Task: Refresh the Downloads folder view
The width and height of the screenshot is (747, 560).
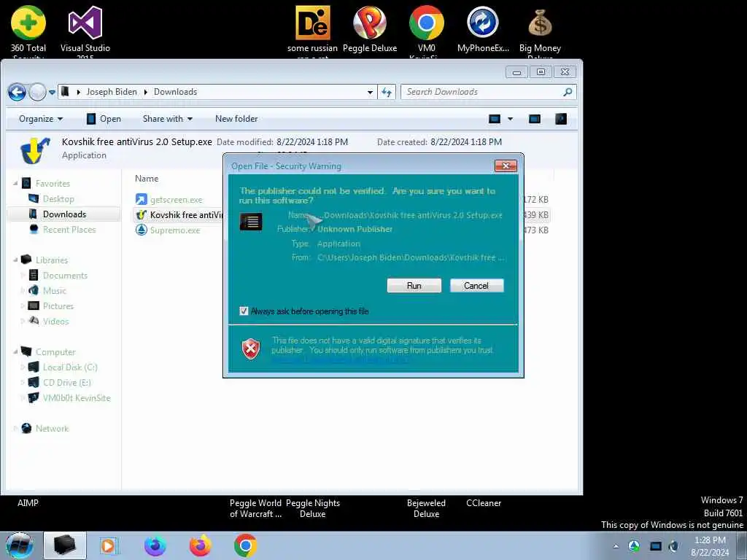Action: pos(387,93)
